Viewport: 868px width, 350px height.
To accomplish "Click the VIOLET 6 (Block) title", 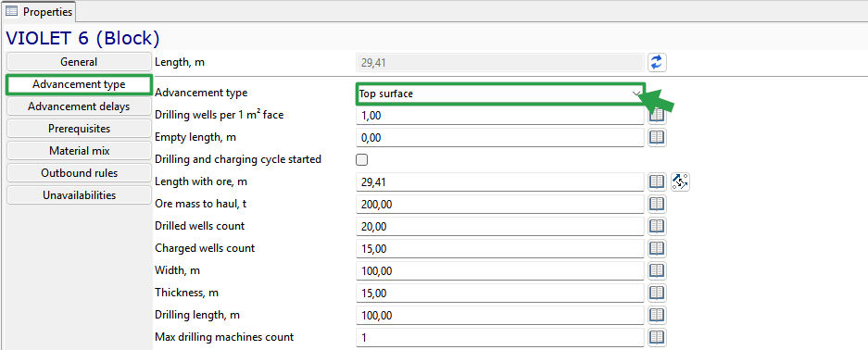I will pyautogui.click(x=82, y=38).
